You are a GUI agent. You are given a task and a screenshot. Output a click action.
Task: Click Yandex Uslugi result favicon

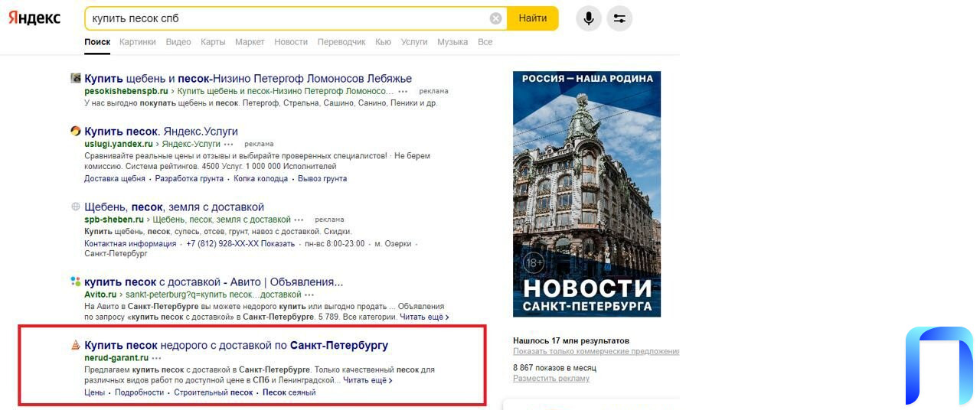tap(76, 131)
